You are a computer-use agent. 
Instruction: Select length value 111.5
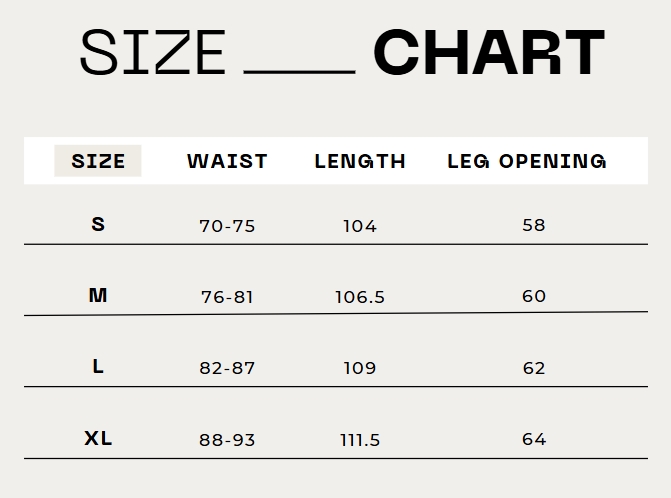pyautogui.click(x=360, y=440)
